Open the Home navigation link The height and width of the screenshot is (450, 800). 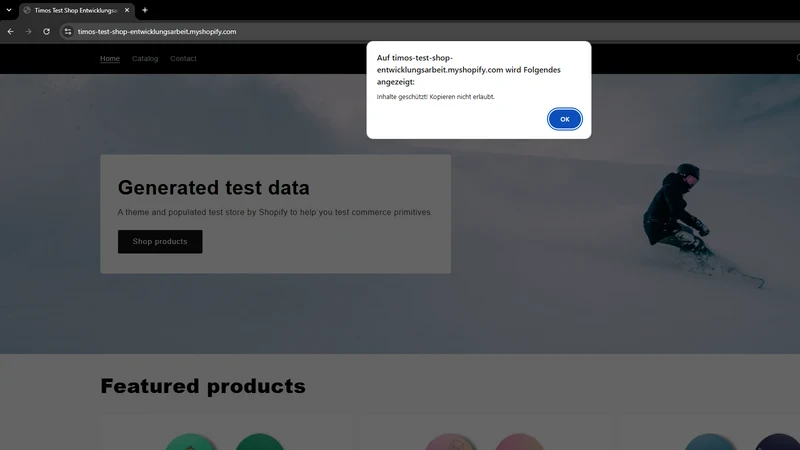pyautogui.click(x=110, y=59)
